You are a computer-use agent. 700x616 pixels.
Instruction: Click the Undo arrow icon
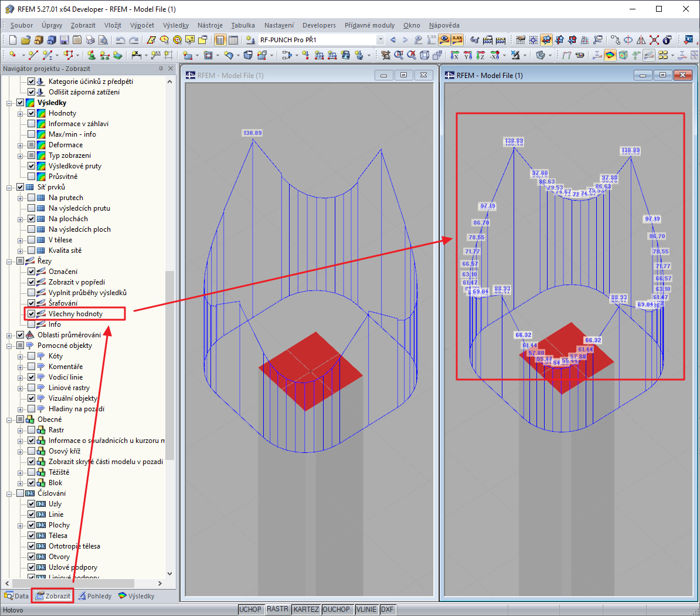[121, 40]
